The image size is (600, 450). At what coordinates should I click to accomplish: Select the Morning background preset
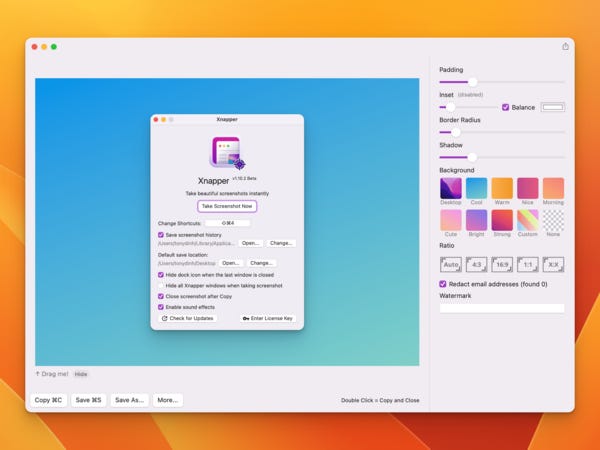tap(553, 188)
